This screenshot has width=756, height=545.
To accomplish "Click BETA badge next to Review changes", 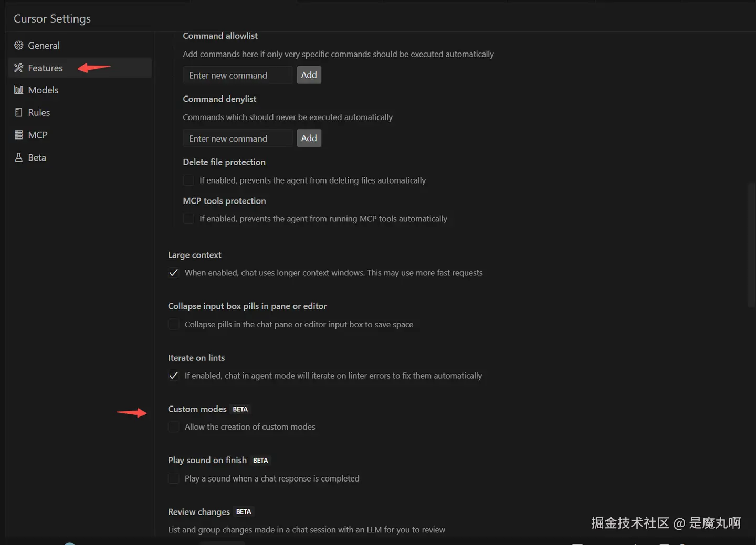I will click(x=244, y=511).
